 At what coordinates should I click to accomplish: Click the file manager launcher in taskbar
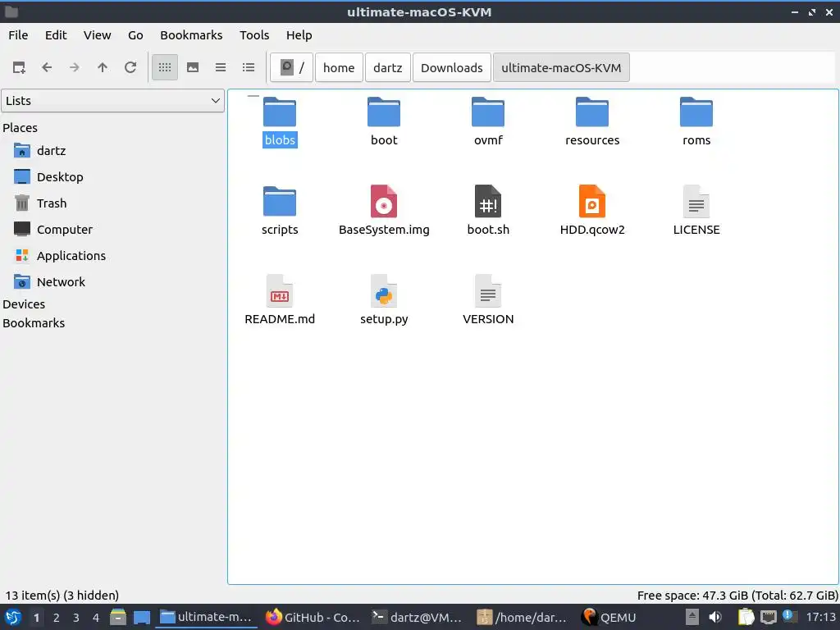tap(118, 617)
